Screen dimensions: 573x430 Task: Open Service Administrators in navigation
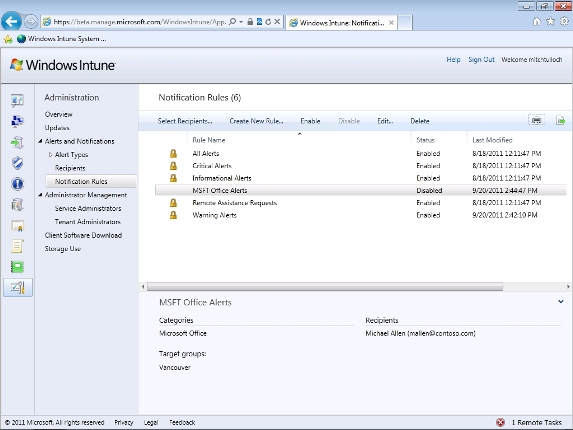[x=88, y=208]
